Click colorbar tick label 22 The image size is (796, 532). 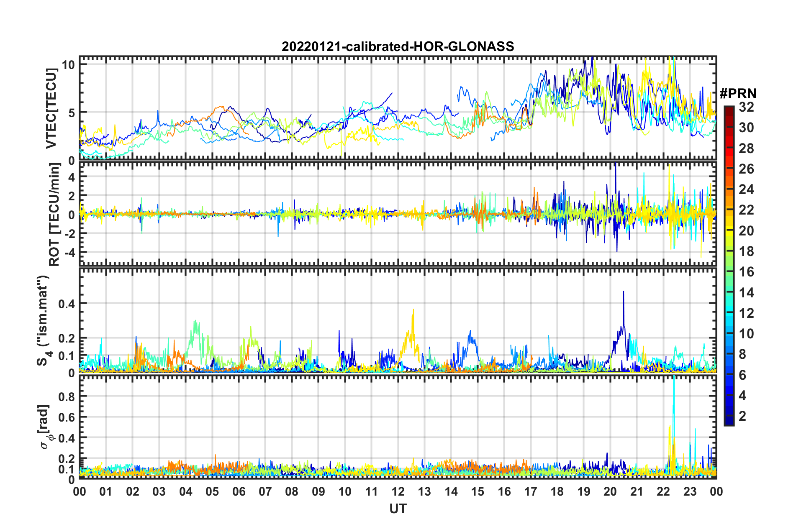click(746, 210)
